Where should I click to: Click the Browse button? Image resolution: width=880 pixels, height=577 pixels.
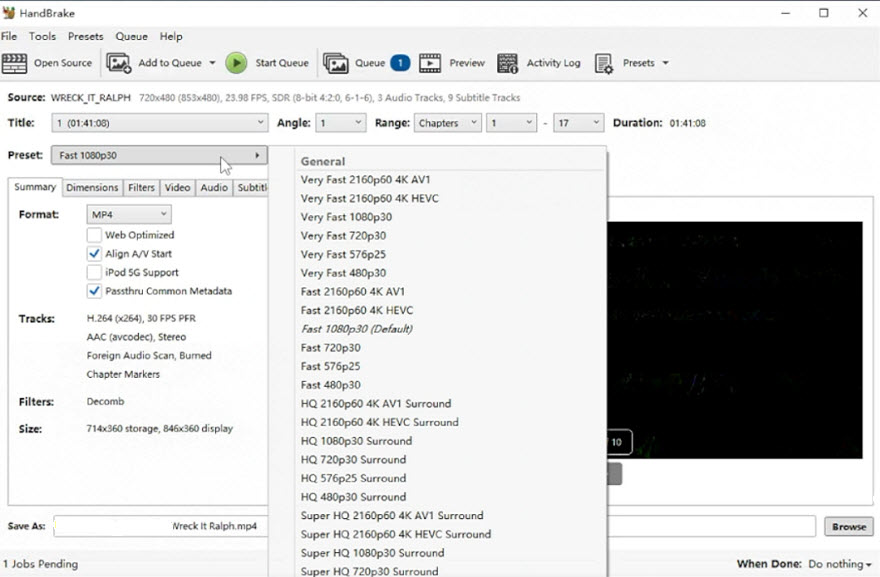tap(849, 526)
